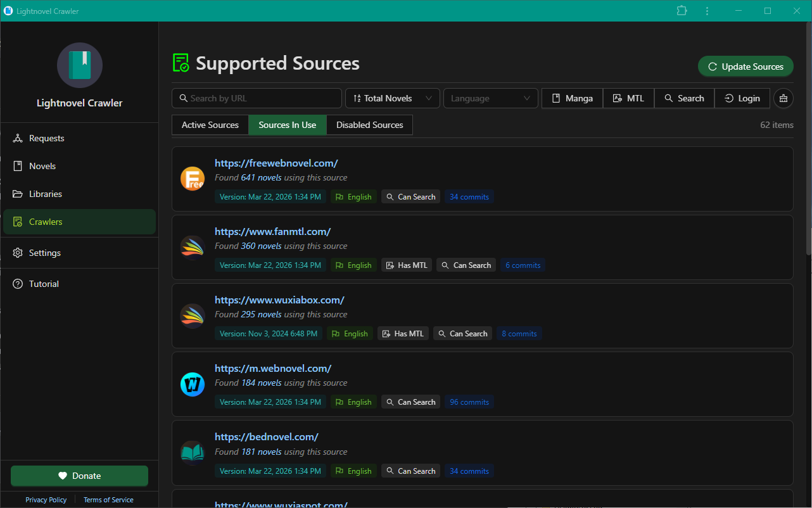This screenshot has width=812, height=508.
Task: Open the Language dropdown
Action: point(491,98)
